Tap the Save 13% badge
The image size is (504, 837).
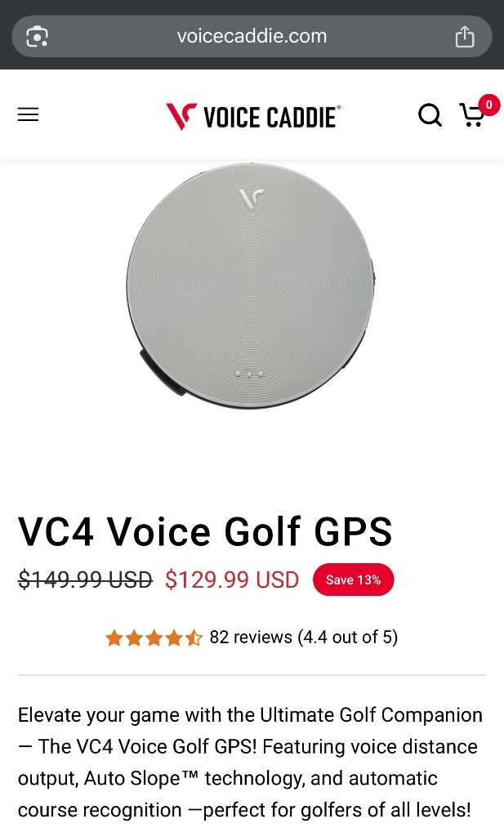354,580
